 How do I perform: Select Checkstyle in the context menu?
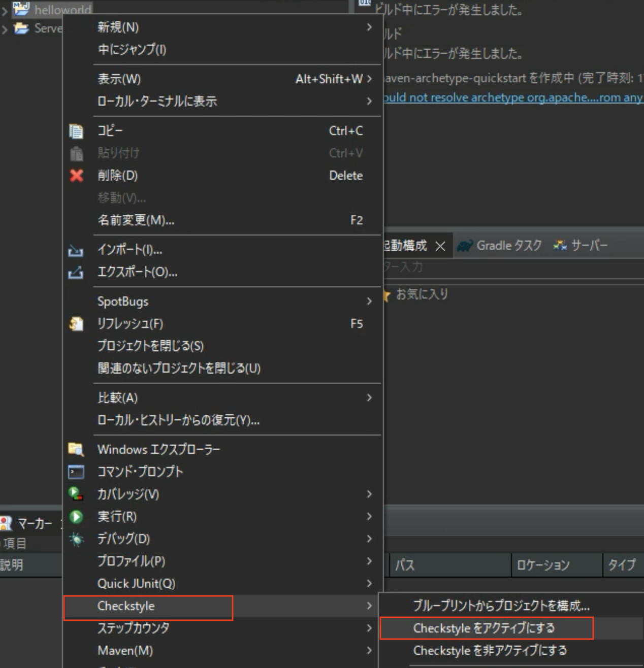pyautogui.click(x=126, y=606)
